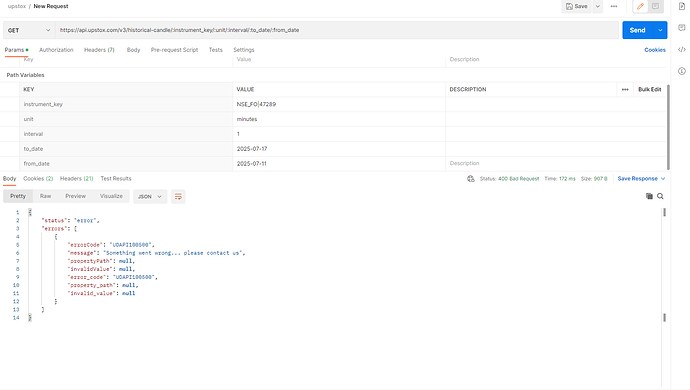
Task: Search the response body with magnifier icon
Action: click(x=660, y=196)
